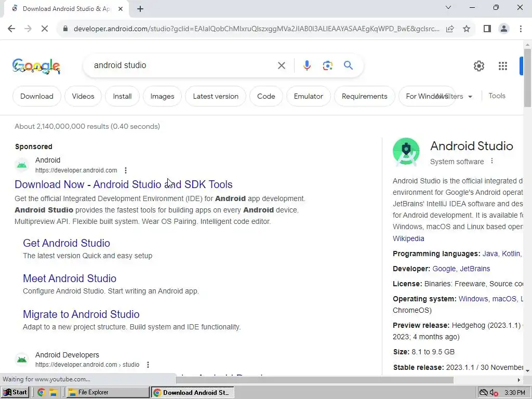Bookmark this page with the star icon
This screenshot has height=399, width=532.
(467, 29)
